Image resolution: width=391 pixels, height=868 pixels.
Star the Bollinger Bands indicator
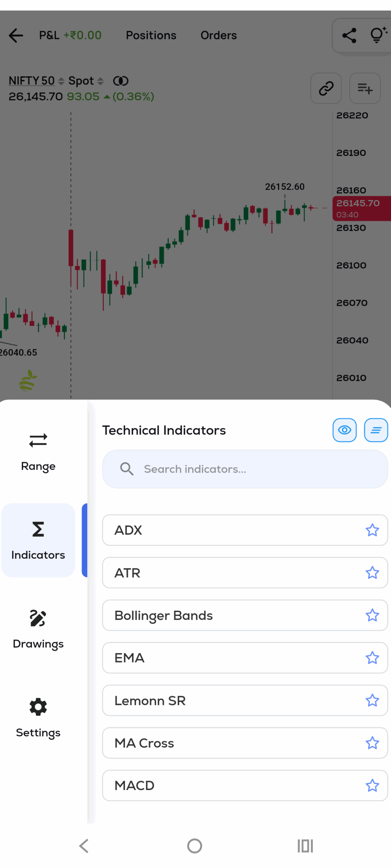(372, 615)
